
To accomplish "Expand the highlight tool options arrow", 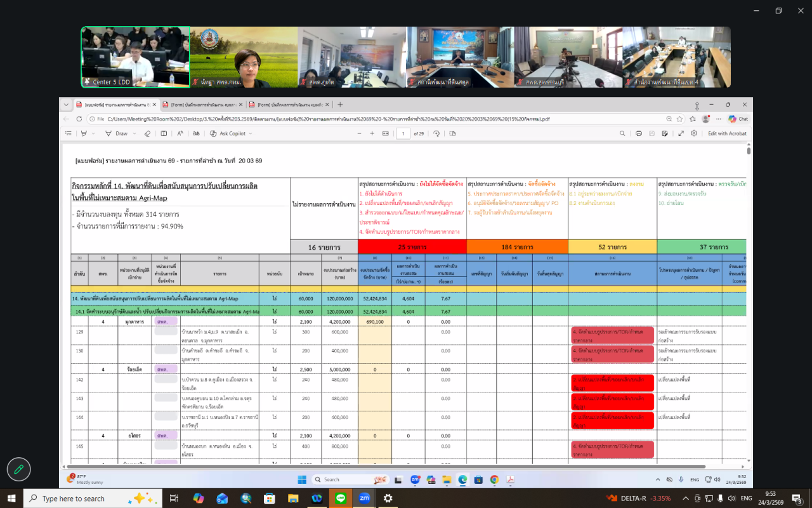I will [x=92, y=133].
